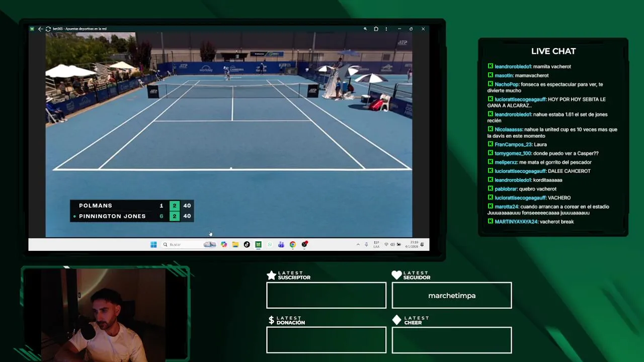Click the empty Latest Cheer box
This screenshot has height=362, width=644.
pos(452,340)
